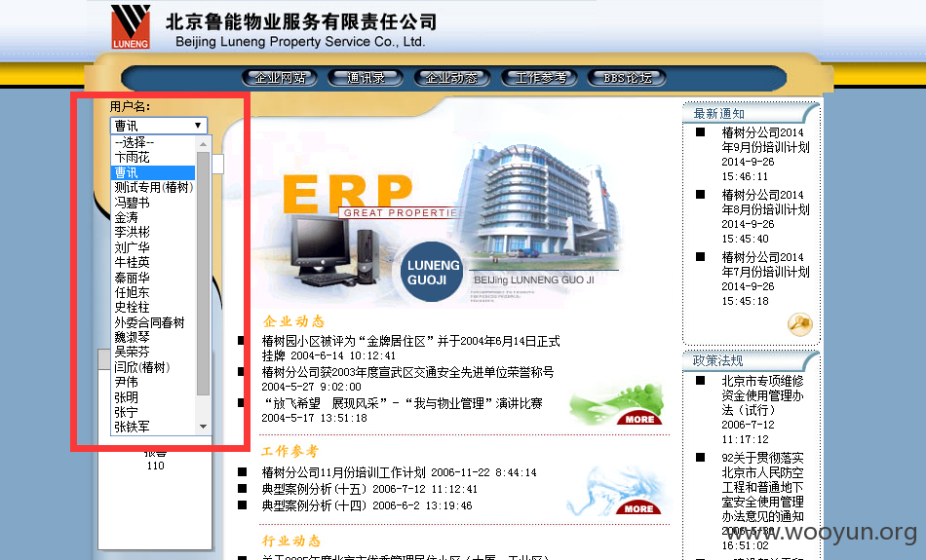Select 冯碧书 from the username list
The image size is (926, 560).
(x=153, y=203)
